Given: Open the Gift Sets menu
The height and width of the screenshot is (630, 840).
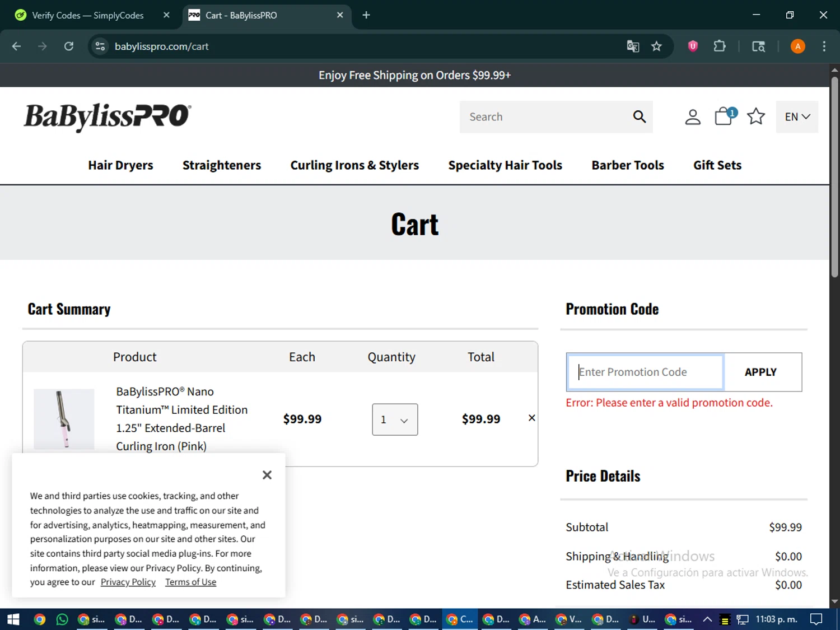Looking at the screenshot, I should point(717,165).
